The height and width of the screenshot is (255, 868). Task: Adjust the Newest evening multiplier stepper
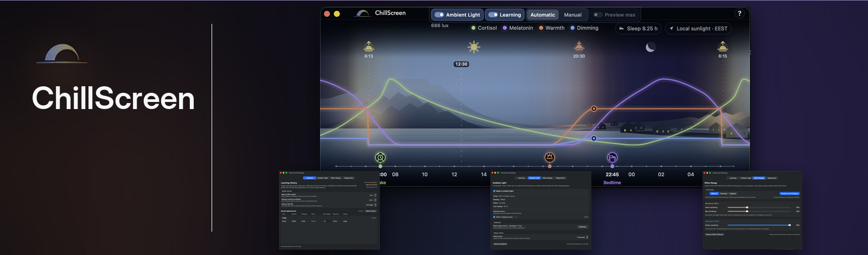375,200
